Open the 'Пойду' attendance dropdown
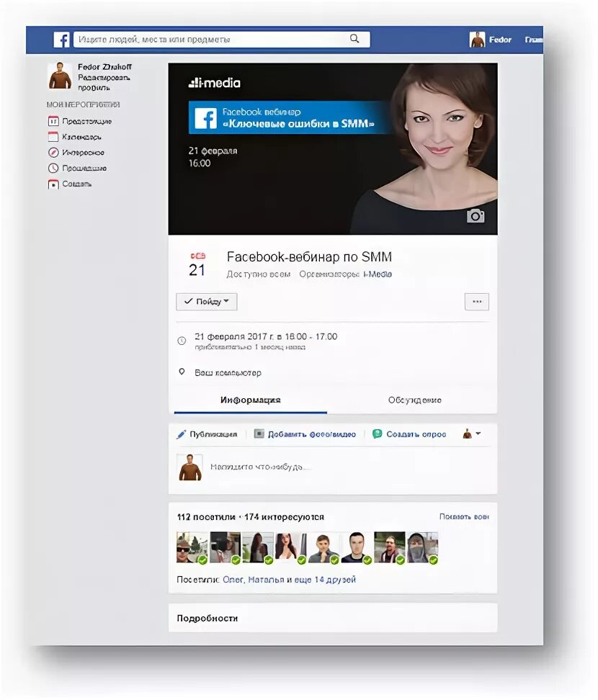This screenshot has height=700, width=598. click(x=206, y=302)
